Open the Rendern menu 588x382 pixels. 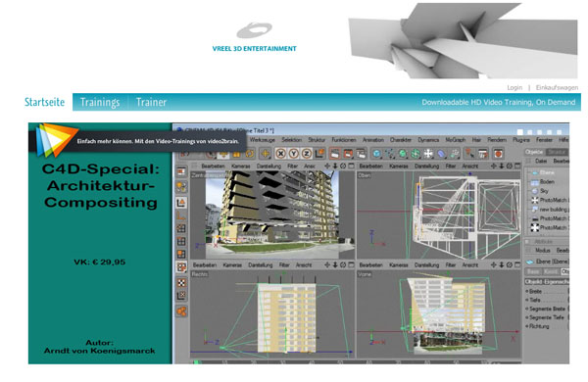coord(497,139)
